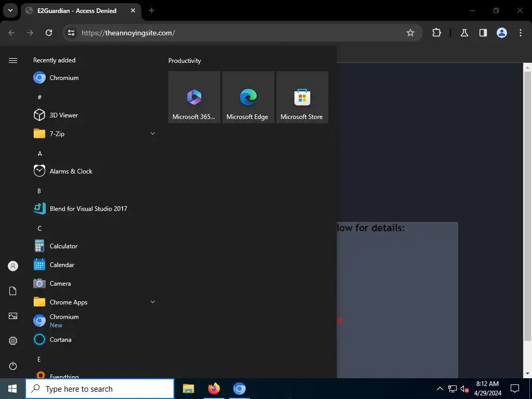Open user account icon in Start sidebar
The image size is (532, 399).
pos(13,266)
